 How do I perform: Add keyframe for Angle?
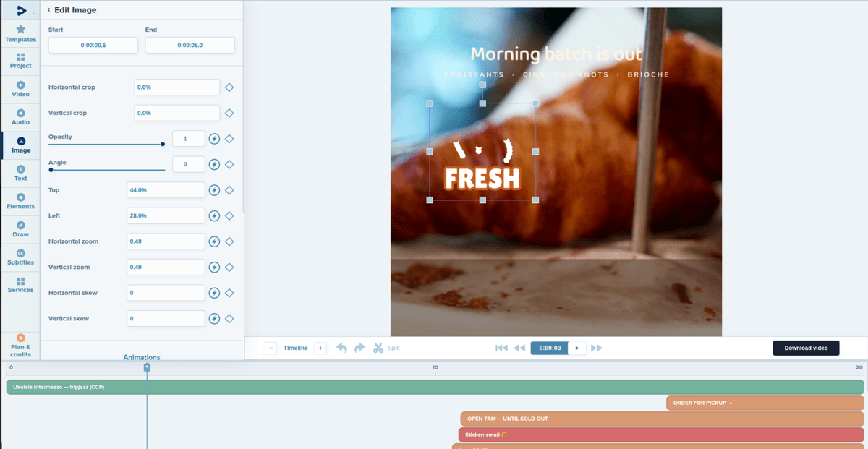229,164
